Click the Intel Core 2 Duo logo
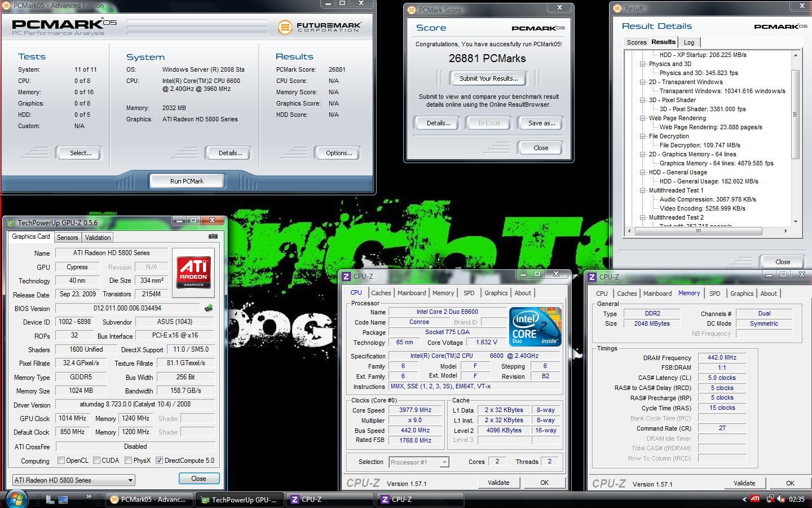This screenshot has height=508, width=812. coord(535,326)
